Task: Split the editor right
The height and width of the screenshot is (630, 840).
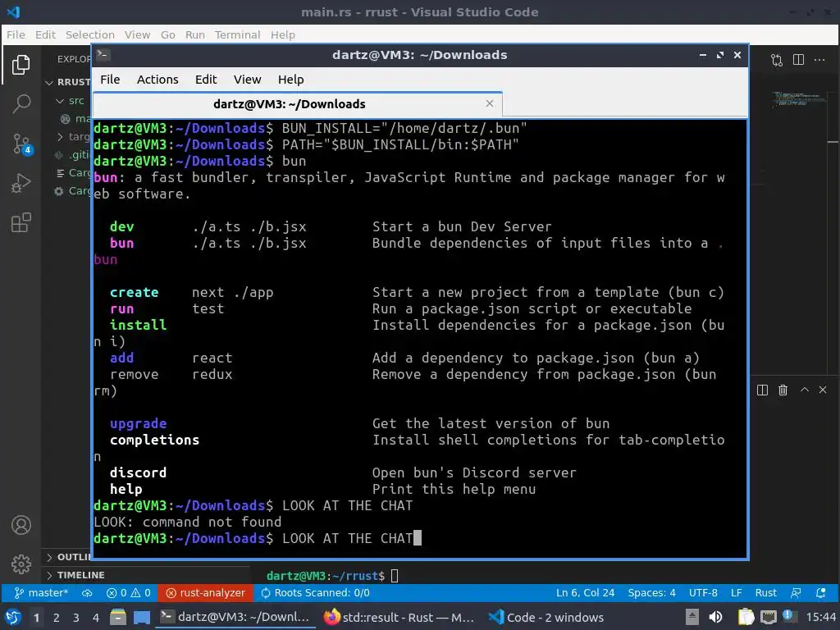Action: pos(798,59)
